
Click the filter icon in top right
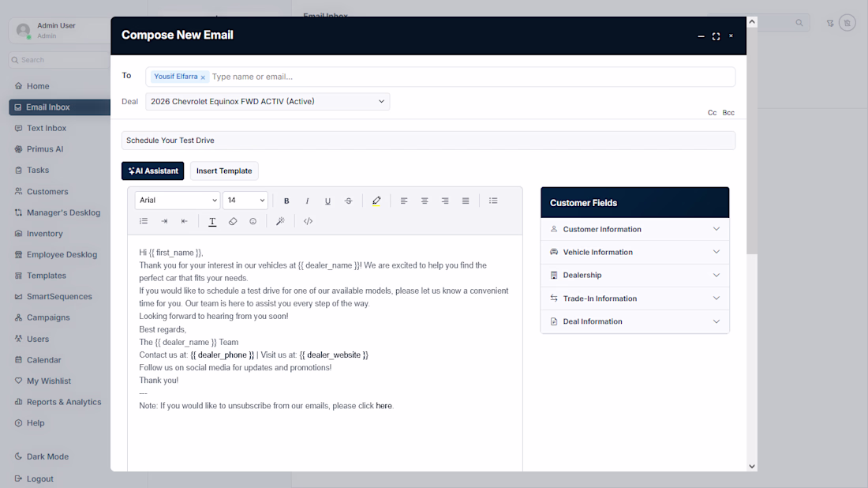830,23
